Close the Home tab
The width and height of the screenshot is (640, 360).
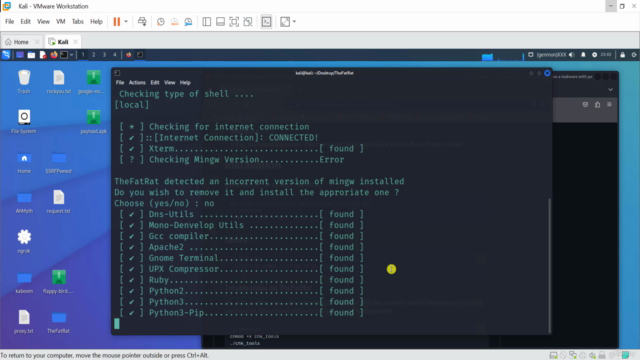pyautogui.click(x=37, y=42)
